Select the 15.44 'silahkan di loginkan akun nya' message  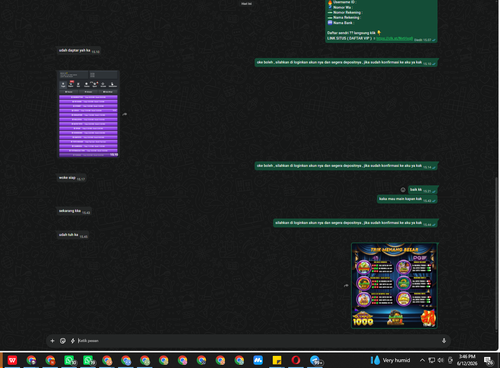[x=355, y=223]
